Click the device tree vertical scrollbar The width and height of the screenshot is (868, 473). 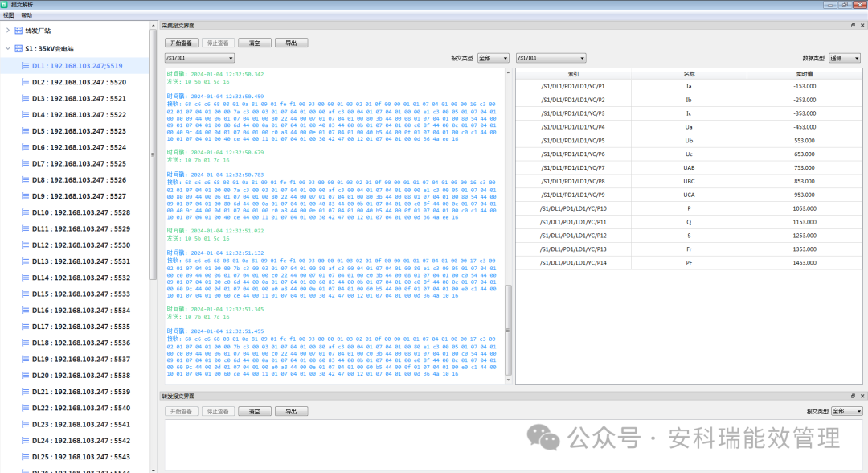(x=153, y=154)
